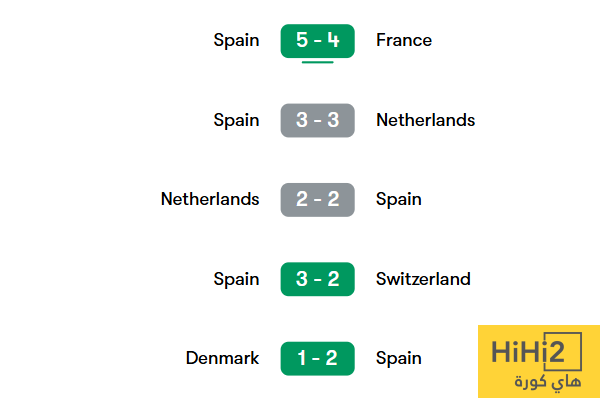This screenshot has height=409, width=610.
Task: Click Spain in the 2 - 2 draw row
Action: click(x=398, y=199)
